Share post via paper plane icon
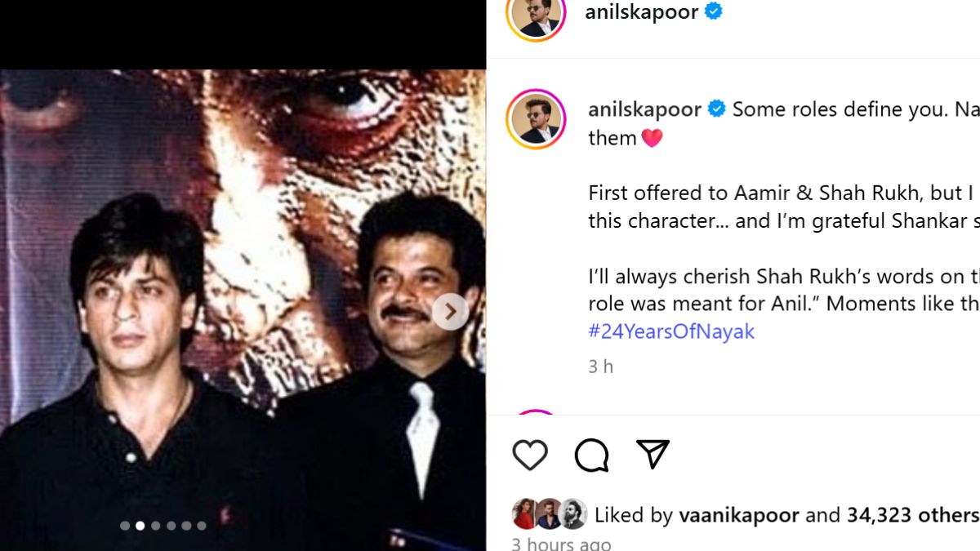Screen dimensions: 980x551 click(x=653, y=455)
